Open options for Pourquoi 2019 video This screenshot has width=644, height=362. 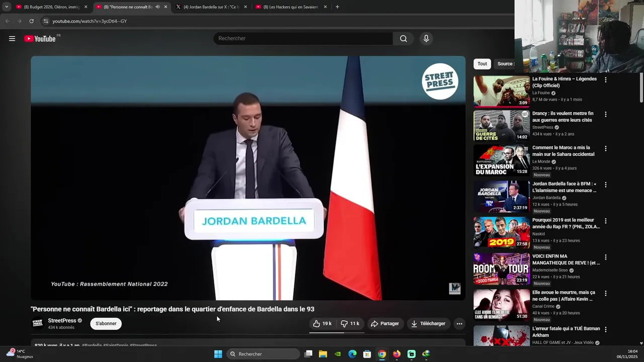605,221
